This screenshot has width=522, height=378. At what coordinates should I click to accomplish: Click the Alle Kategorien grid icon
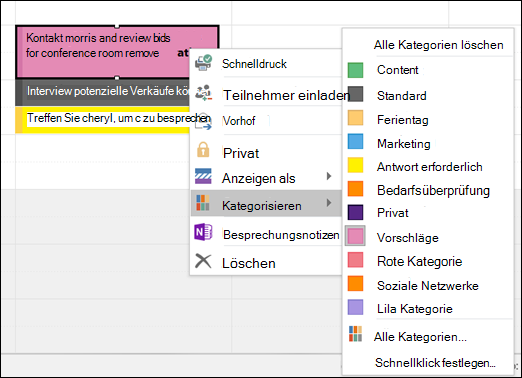tap(355, 334)
